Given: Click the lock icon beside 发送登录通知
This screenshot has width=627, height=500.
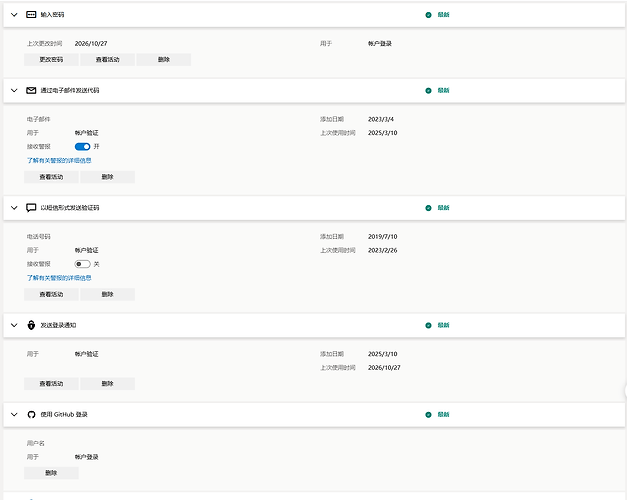Looking at the screenshot, I should coord(31,325).
